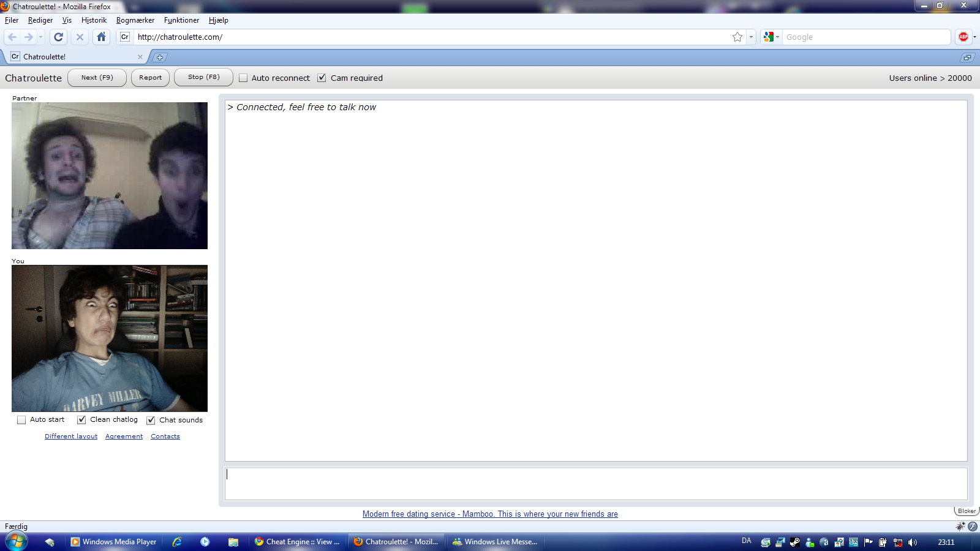Launch the blue media player quick launch icon
Viewport: 980px width, 551px height.
(205, 542)
